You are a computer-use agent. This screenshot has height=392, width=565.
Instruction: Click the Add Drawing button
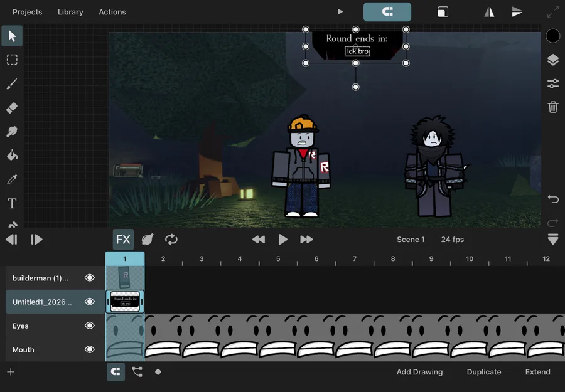point(419,372)
